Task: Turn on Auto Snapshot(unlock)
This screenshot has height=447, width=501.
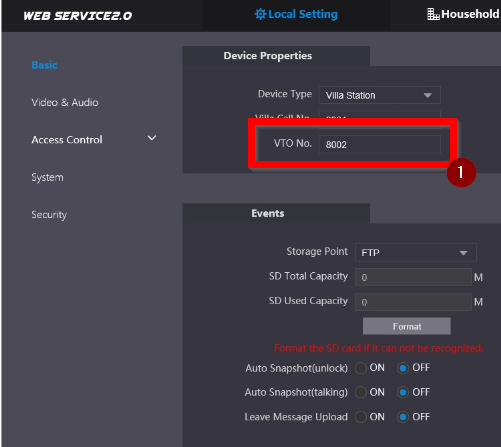Action: (361, 368)
